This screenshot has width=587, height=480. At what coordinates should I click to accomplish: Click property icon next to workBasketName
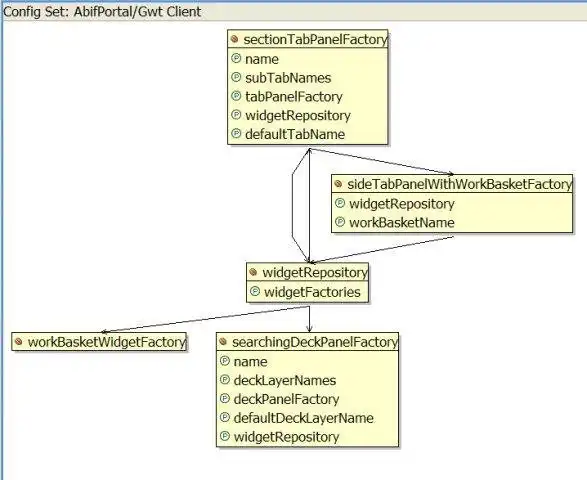coord(340,222)
